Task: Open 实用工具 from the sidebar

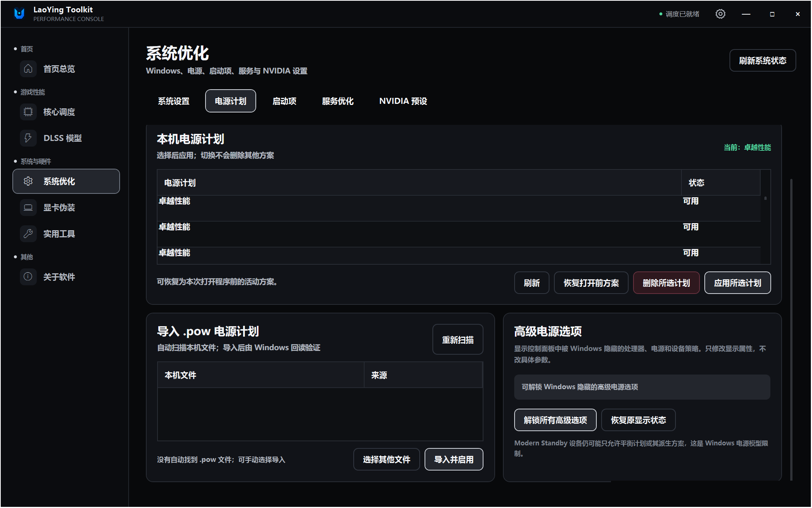Action: [66, 234]
